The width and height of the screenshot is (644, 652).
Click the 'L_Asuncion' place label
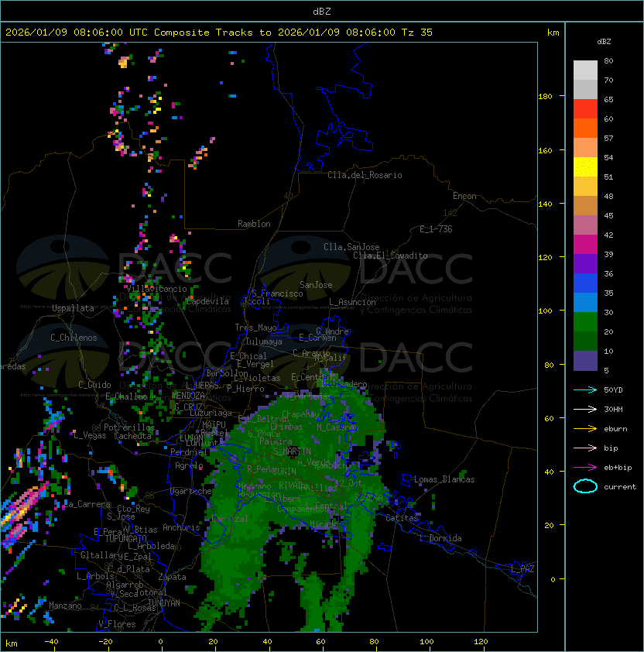[x=352, y=302]
